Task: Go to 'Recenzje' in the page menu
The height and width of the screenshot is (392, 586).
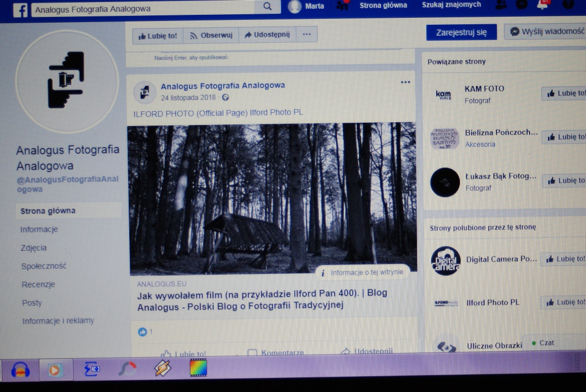Action: [38, 285]
